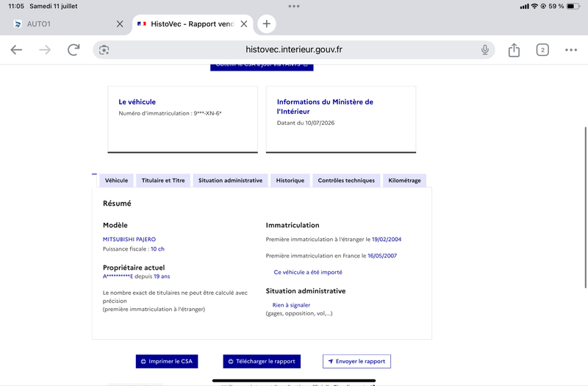Viewport: 588px width, 386px height.
Task: Open the share sheet icon
Action: [514, 50]
